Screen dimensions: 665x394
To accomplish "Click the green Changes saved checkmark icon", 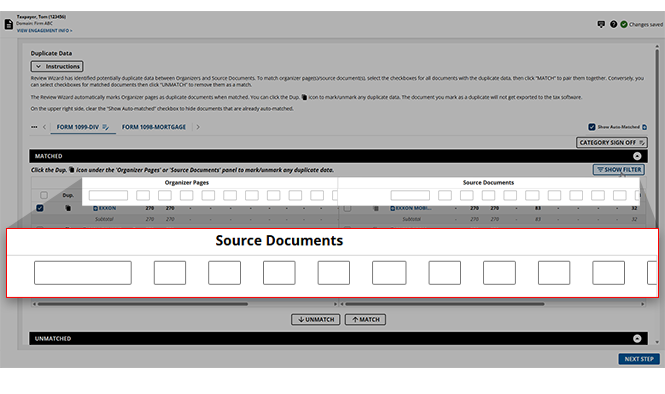I will pos(624,24).
